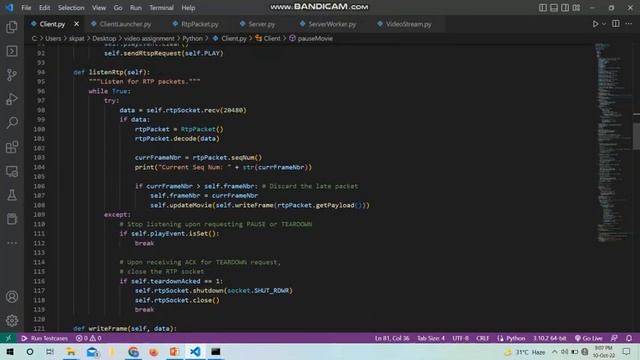This screenshot has width=640, height=360.
Task: Open the Mail app from the taskbar
Action: [x=92, y=351]
